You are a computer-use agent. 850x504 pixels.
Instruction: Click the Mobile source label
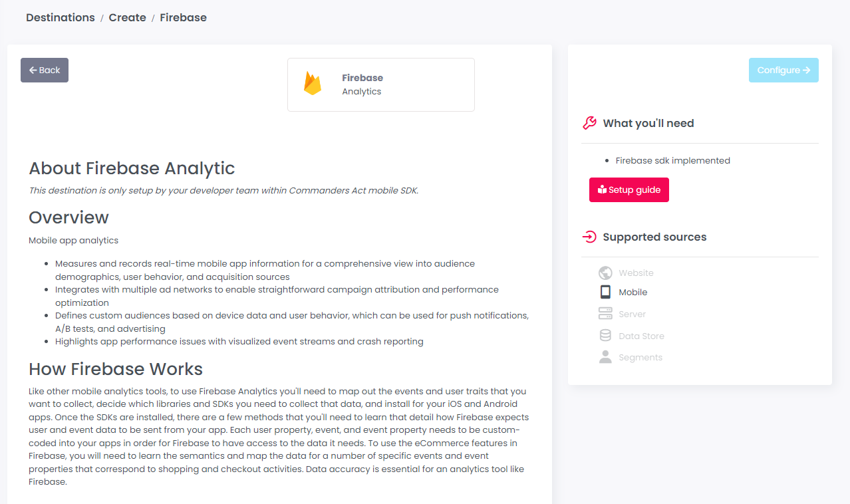pyautogui.click(x=633, y=292)
